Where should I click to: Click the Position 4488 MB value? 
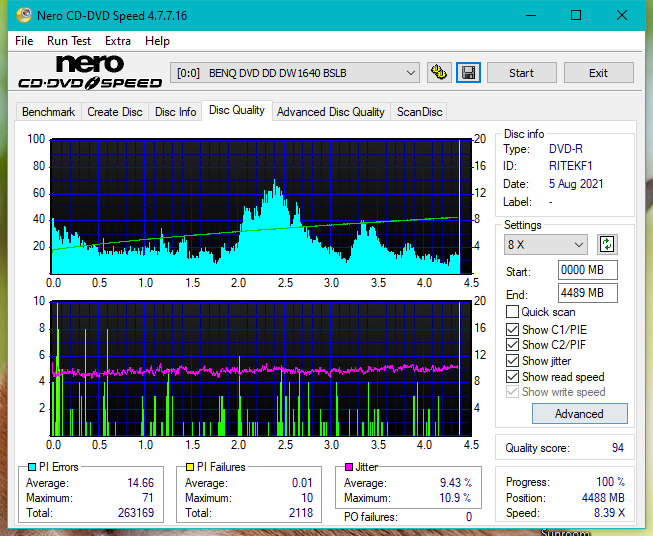[603, 498]
